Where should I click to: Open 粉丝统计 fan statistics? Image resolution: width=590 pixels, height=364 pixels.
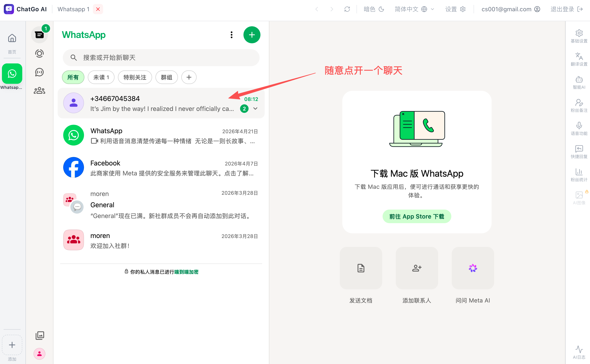click(579, 175)
